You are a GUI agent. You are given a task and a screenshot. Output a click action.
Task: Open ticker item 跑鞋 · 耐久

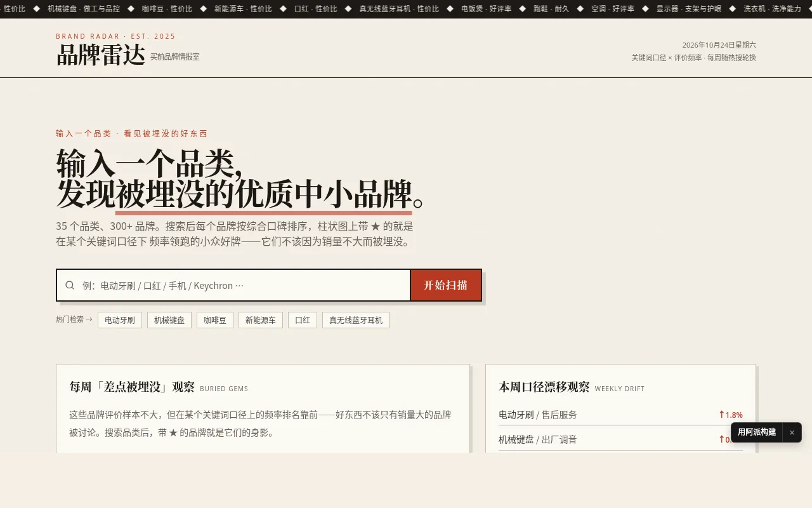(551, 9)
